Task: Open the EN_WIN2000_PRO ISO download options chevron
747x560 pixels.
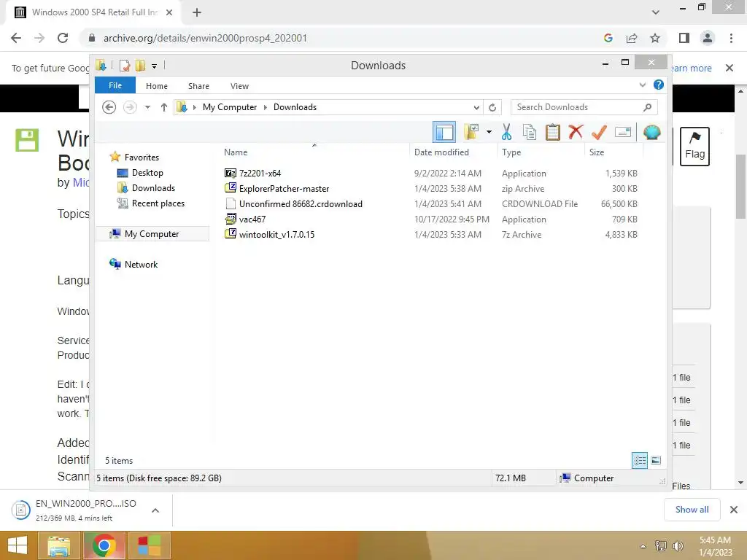Action: click(155, 510)
